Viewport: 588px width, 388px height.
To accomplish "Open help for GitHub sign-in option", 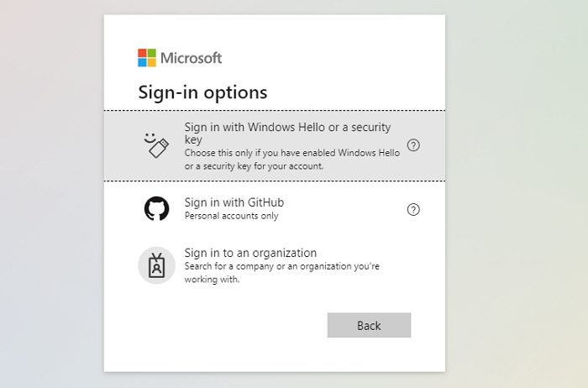I will coord(413,209).
